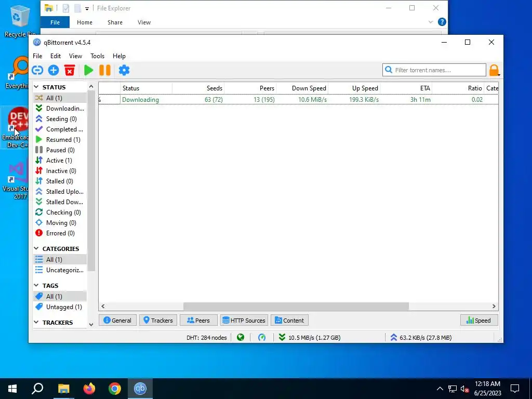Sort by ETA column header
Viewport: 532px width, 399px height.
[x=406, y=88]
